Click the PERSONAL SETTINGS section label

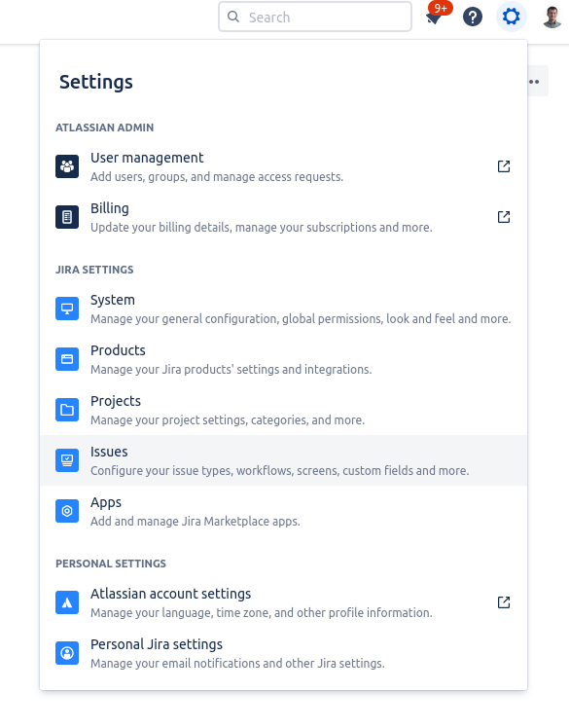[111, 564]
